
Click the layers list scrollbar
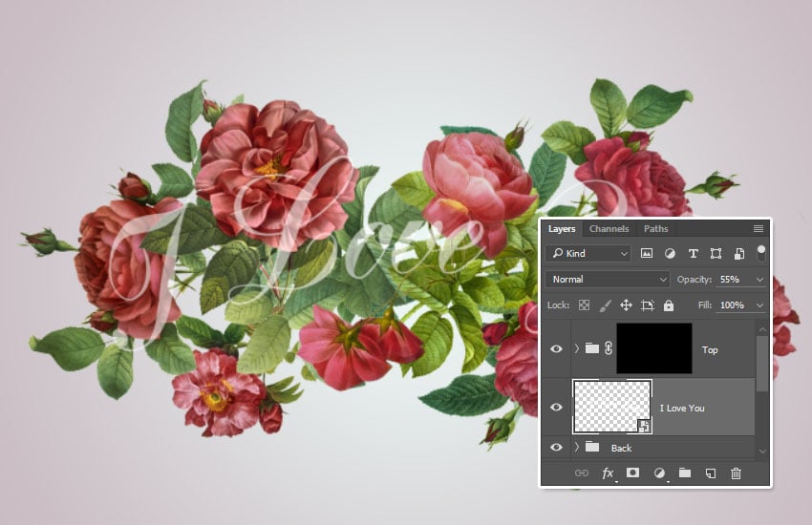761,364
